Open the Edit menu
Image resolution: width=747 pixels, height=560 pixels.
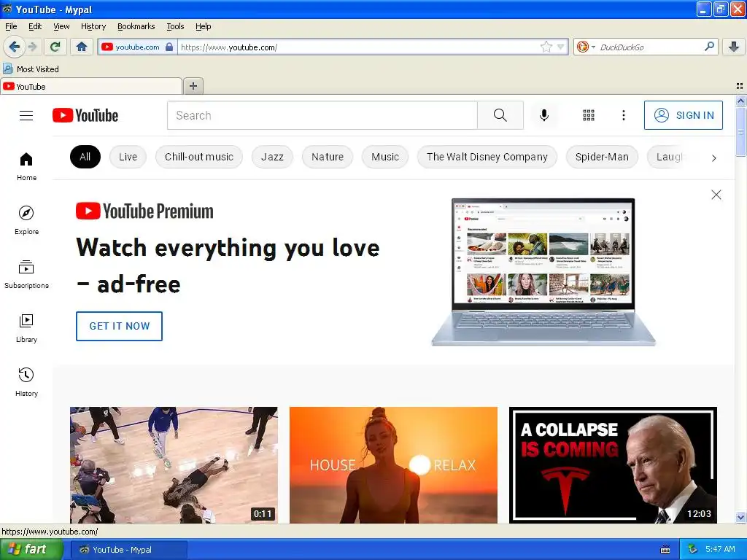click(35, 26)
